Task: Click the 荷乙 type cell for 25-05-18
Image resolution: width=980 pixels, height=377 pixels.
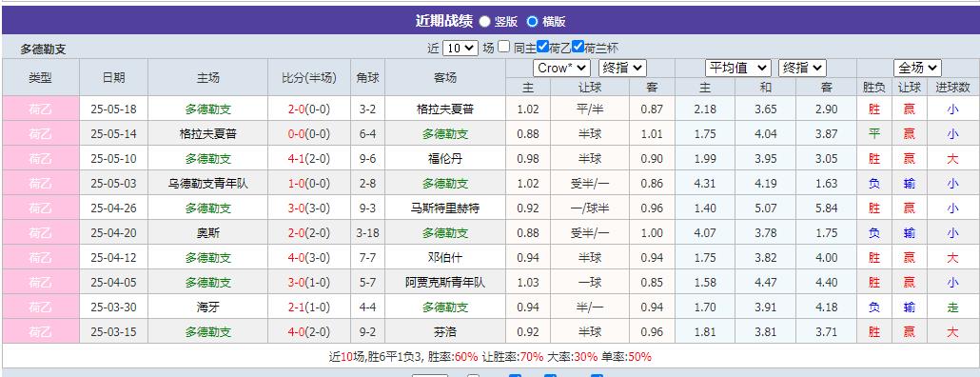Action: point(41,109)
